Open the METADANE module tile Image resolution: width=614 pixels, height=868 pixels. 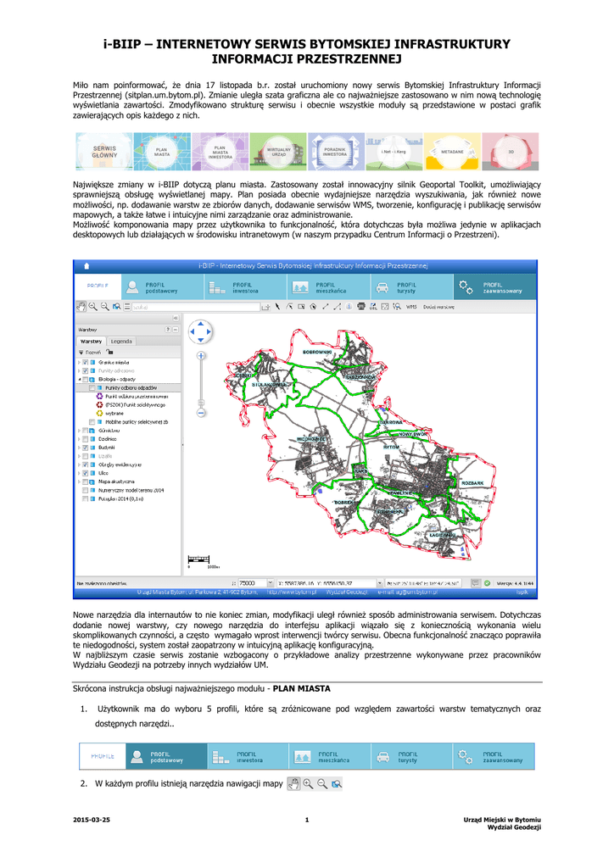coord(452,152)
